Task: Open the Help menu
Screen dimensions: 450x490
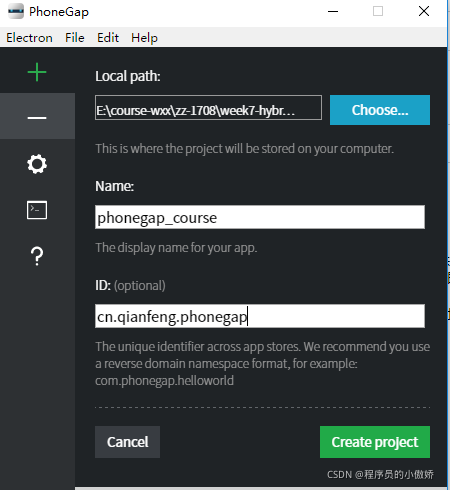Action: [x=144, y=38]
